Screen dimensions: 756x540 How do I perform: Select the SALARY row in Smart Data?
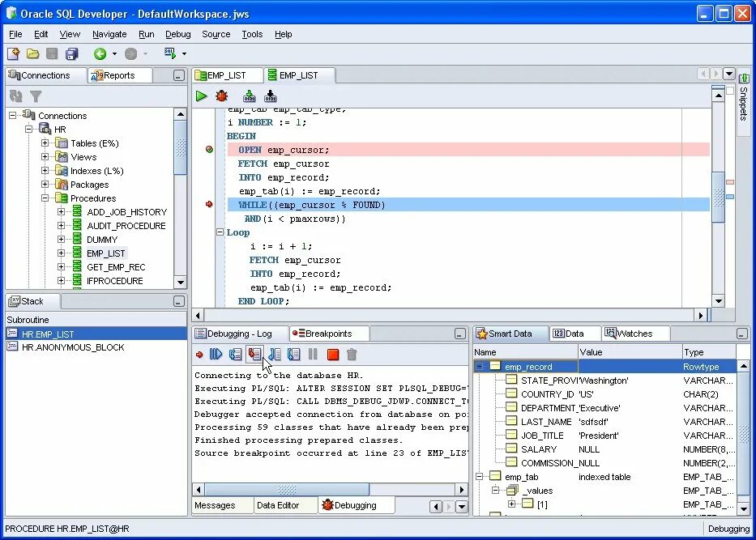click(605, 449)
